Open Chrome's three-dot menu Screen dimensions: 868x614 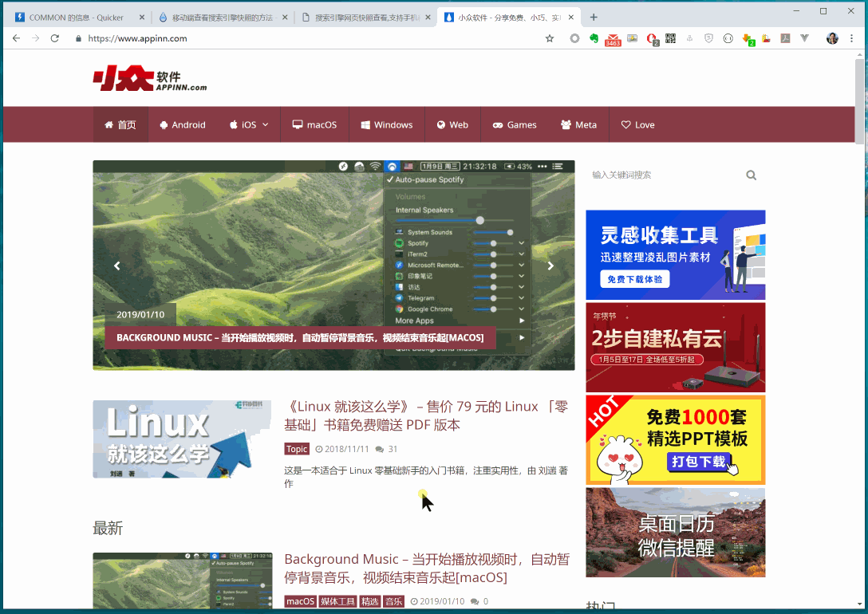tap(852, 38)
